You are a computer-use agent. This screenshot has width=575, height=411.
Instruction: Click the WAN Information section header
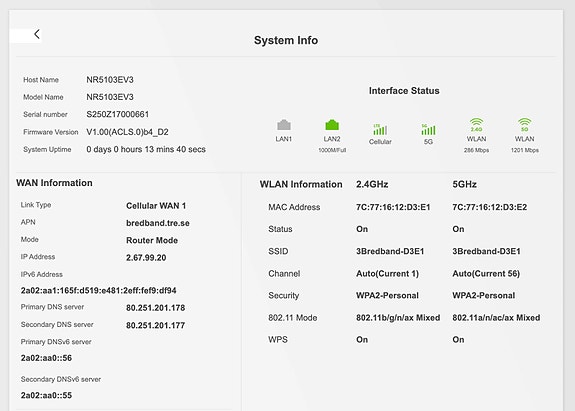click(54, 183)
